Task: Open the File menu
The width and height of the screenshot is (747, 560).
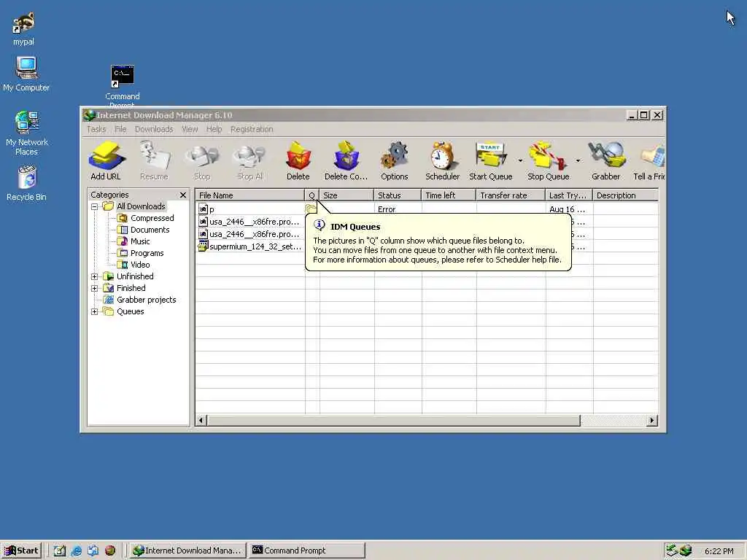Action: [x=120, y=129]
